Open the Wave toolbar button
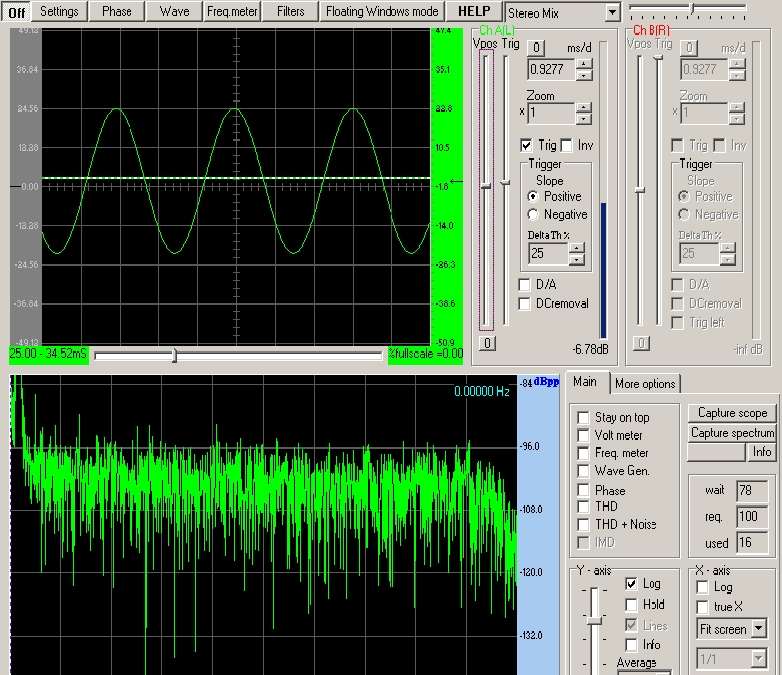The image size is (782, 675). tap(174, 12)
